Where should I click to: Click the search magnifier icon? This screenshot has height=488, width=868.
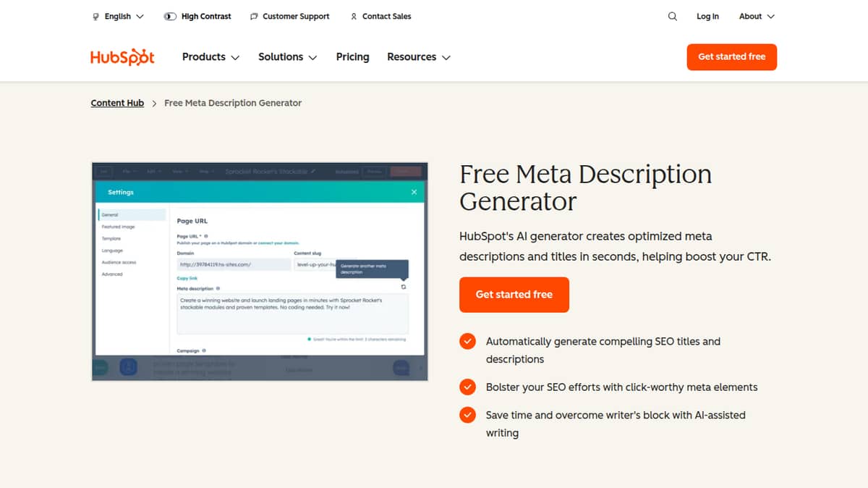[x=673, y=16]
